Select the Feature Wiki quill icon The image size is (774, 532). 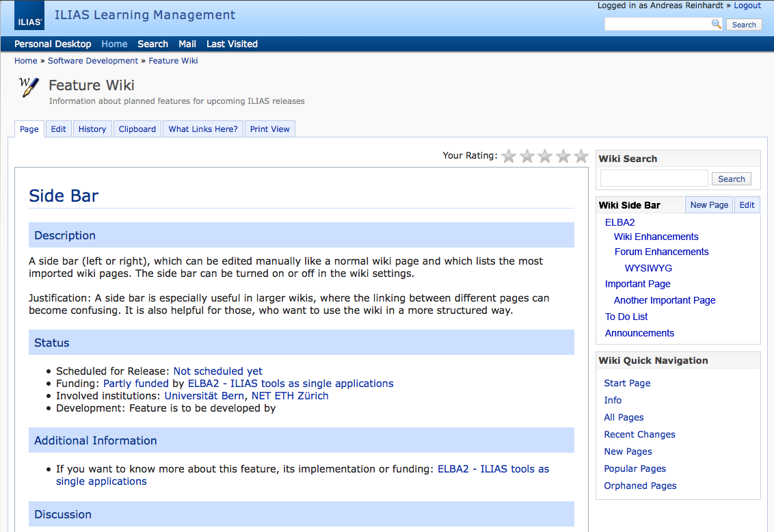[x=27, y=88]
